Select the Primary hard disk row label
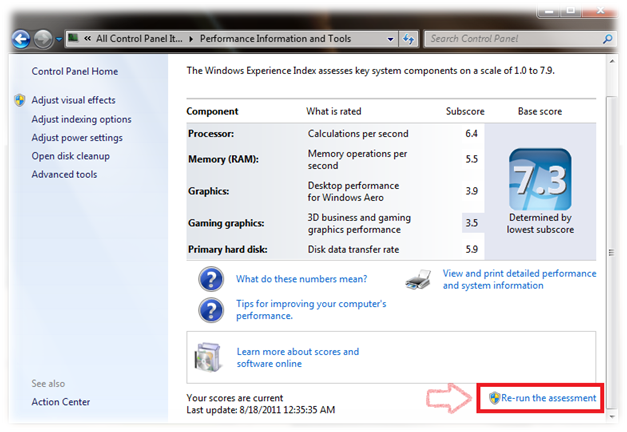The height and width of the screenshot is (432, 627). pos(228,250)
